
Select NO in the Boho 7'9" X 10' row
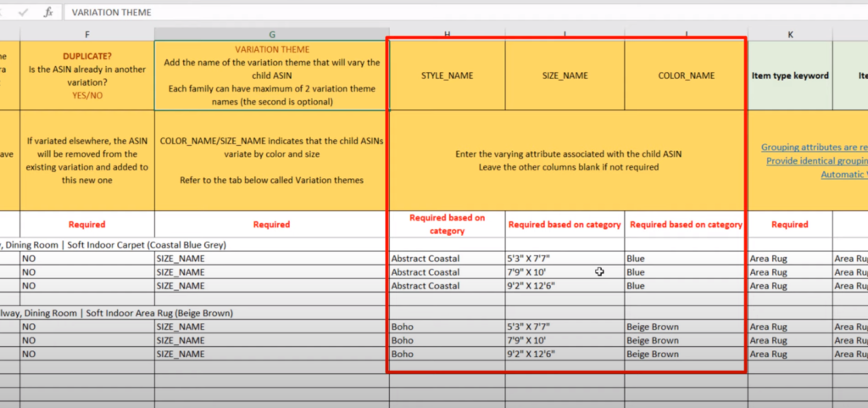point(87,340)
